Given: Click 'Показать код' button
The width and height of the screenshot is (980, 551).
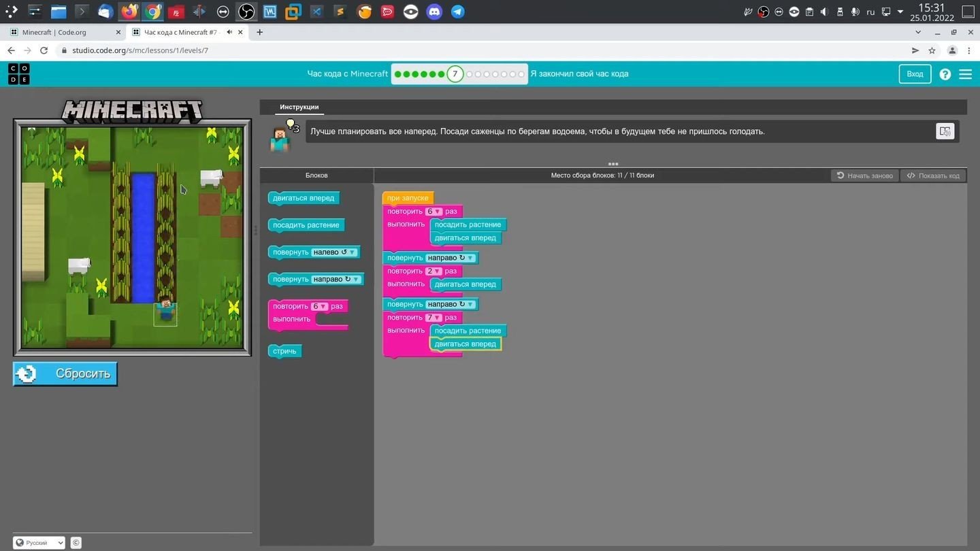Looking at the screenshot, I should (x=933, y=176).
